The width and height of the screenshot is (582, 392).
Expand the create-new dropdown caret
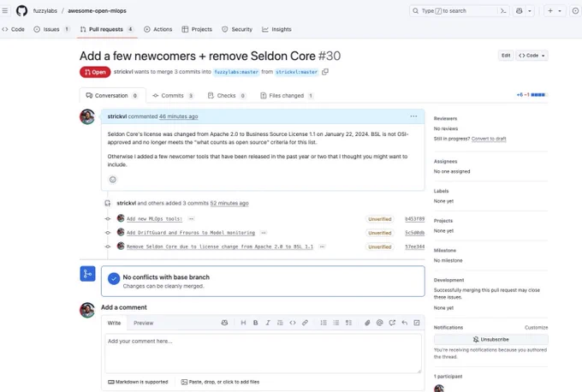coord(560,11)
